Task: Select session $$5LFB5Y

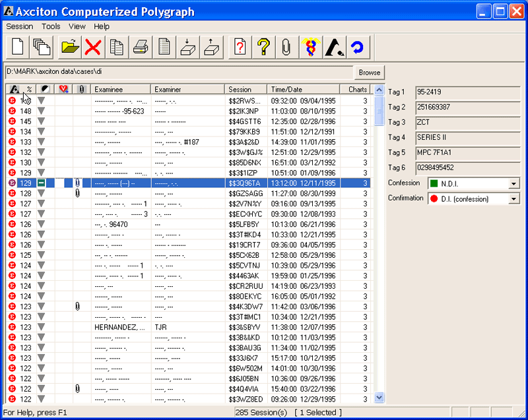Action: click(x=189, y=224)
